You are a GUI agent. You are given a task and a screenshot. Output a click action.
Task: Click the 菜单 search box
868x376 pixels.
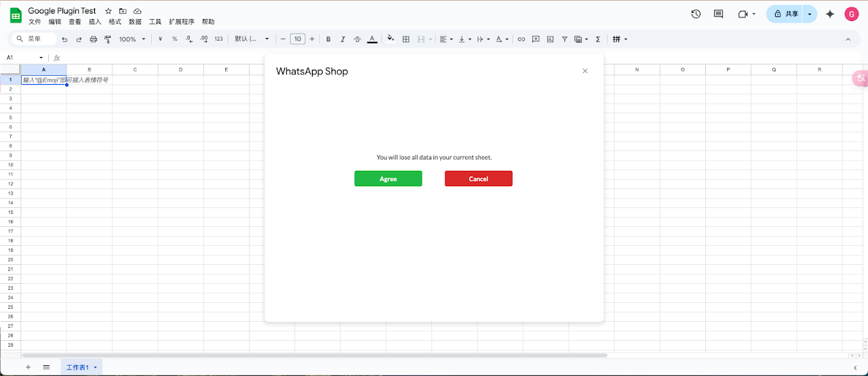pos(34,39)
